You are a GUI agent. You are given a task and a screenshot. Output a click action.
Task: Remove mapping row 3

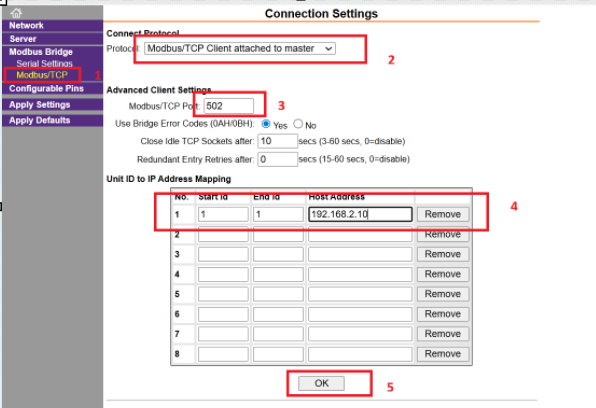443,254
